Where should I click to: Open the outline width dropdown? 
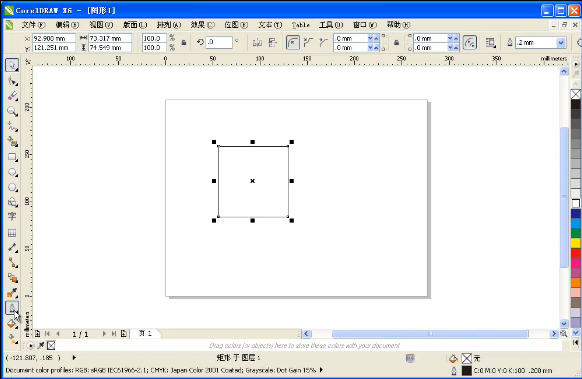[x=560, y=43]
